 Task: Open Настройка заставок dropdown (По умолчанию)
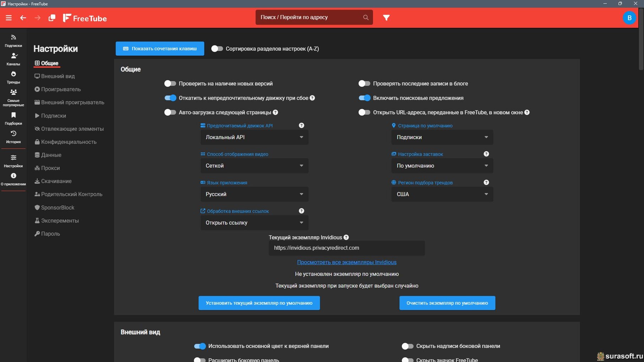[442, 166]
